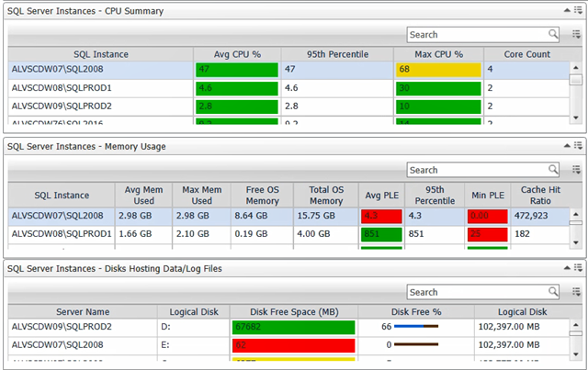Select ALVSCDW07\SQL2008 row in Memory Usage
The height and width of the screenshot is (370, 588).
[288, 217]
